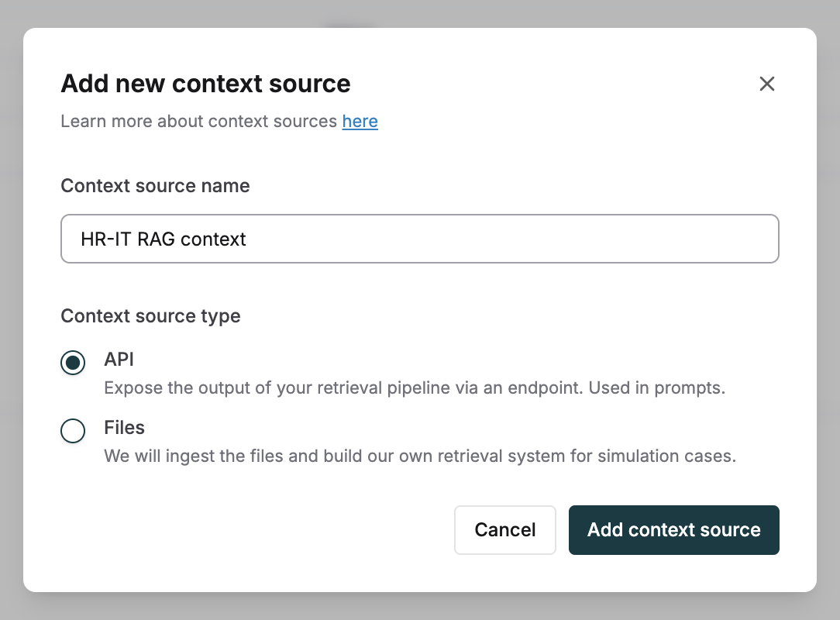Select the text 'HR-IT RAG context'
This screenshot has height=620, width=840.
(x=164, y=239)
